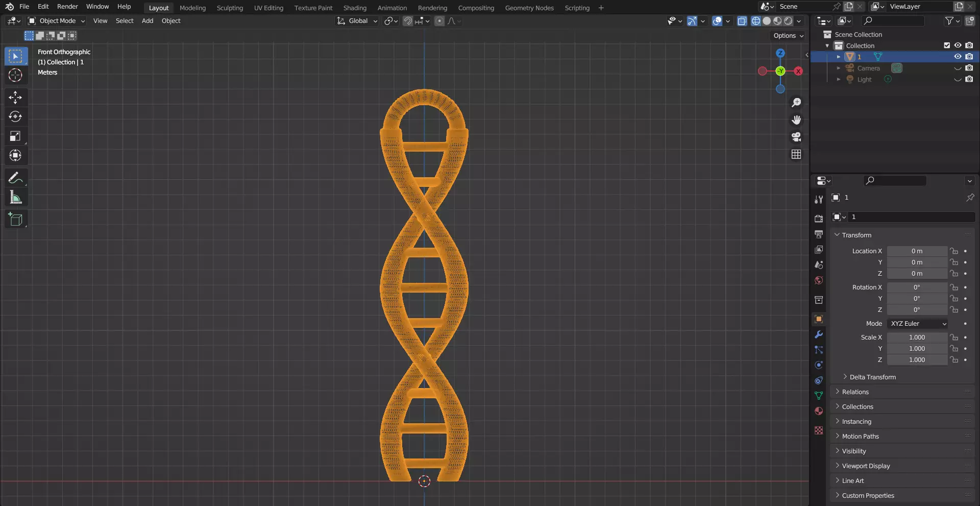Screen dimensions: 980x506
Task: Select the Move tool
Action: 16,97
